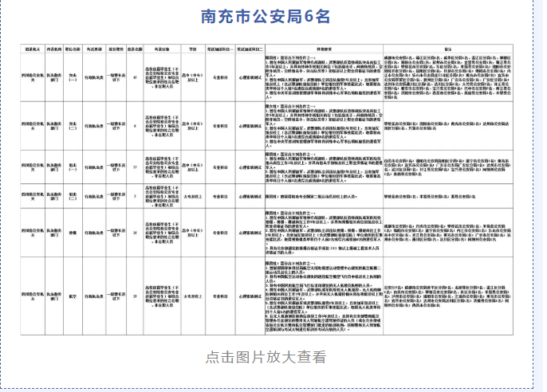Select the 考试类别 header cell

[x=93, y=48]
